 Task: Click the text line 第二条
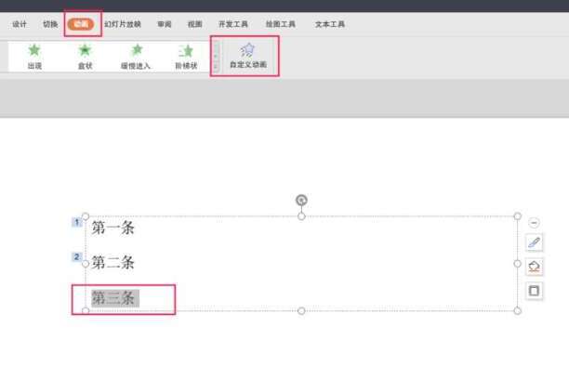112,262
